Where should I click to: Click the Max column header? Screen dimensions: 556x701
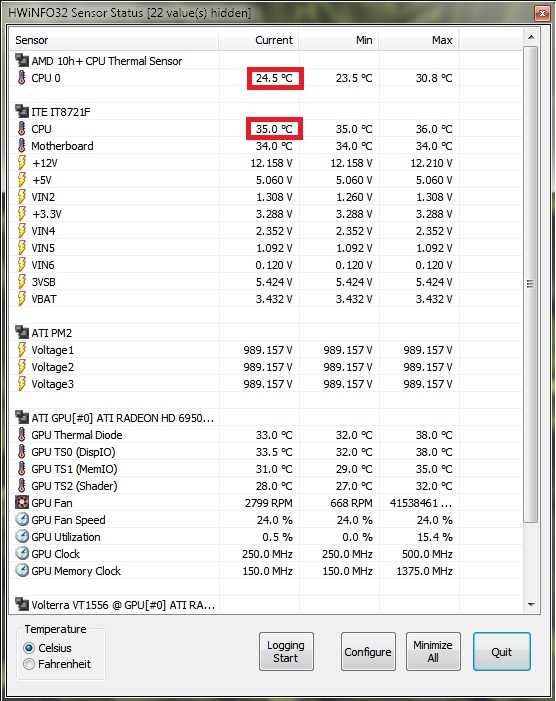pyautogui.click(x=419, y=40)
